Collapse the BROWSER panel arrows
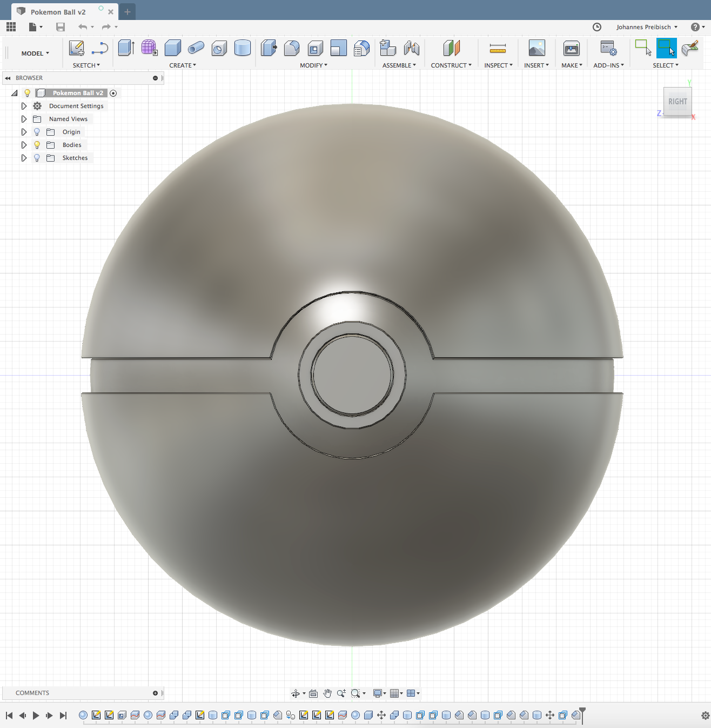 (8, 78)
